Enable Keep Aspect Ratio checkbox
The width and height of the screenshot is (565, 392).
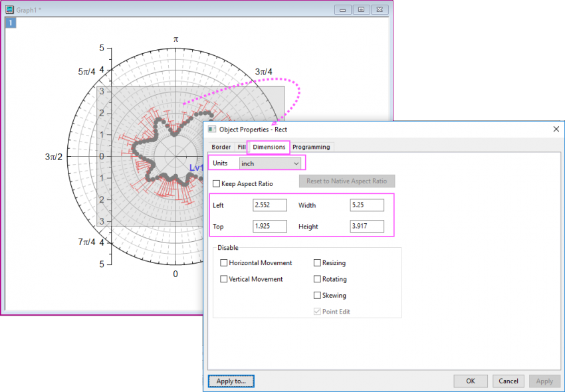pos(217,183)
